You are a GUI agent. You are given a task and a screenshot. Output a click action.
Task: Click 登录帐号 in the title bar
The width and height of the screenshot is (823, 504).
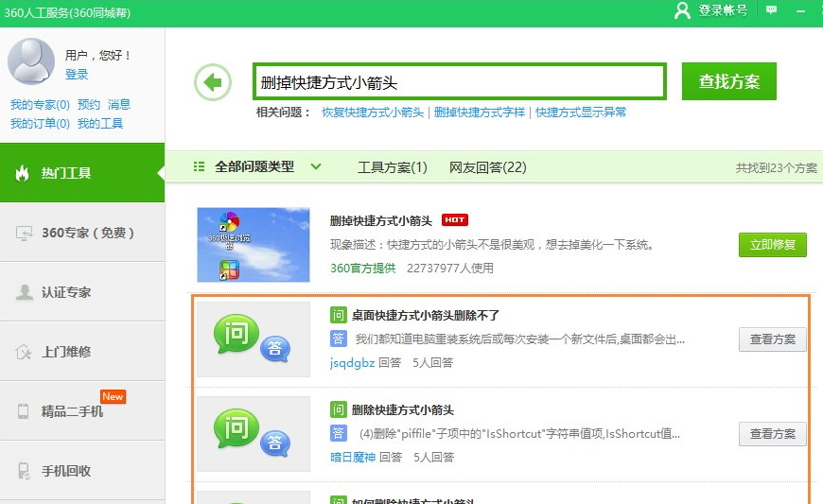pyautogui.click(x=723, y=10)
